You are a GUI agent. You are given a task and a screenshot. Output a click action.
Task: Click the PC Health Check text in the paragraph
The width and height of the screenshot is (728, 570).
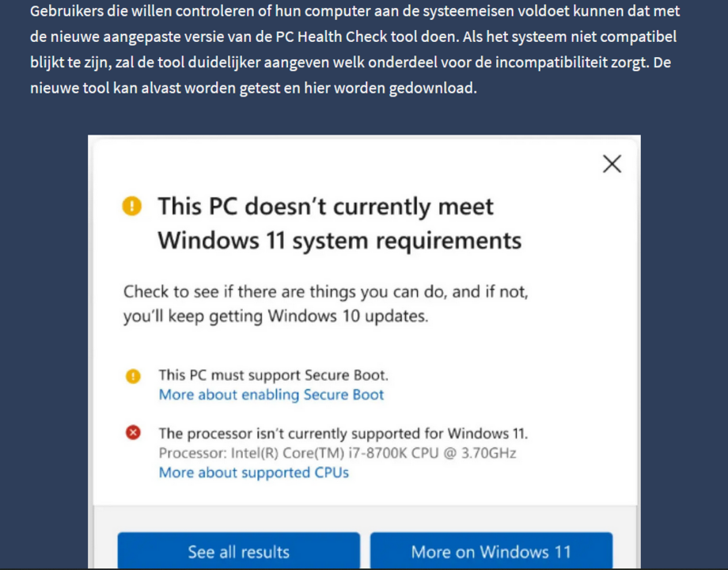305,36
